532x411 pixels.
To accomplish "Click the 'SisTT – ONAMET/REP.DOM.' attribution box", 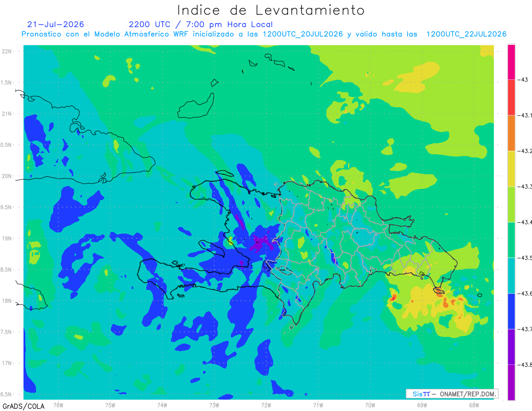I will (452, 394).
